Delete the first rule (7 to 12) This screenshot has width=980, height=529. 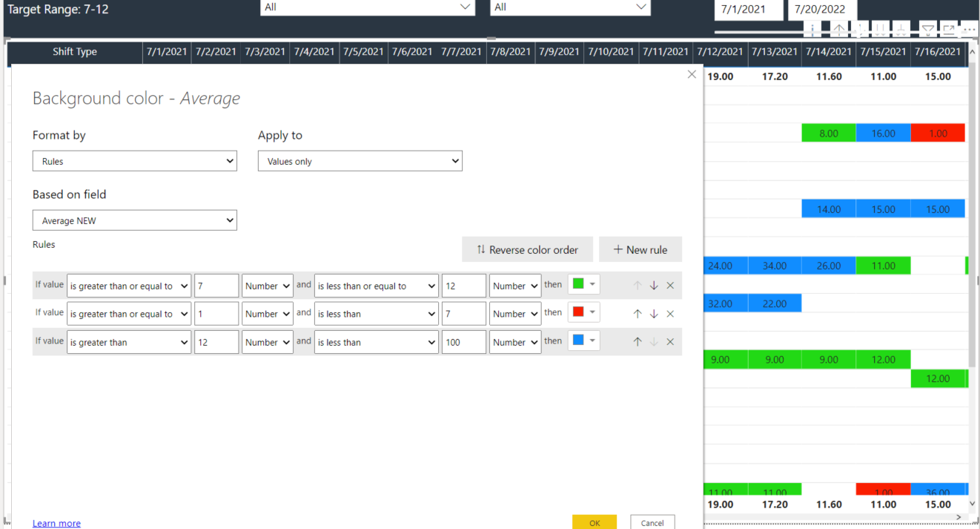pos(670,286)
